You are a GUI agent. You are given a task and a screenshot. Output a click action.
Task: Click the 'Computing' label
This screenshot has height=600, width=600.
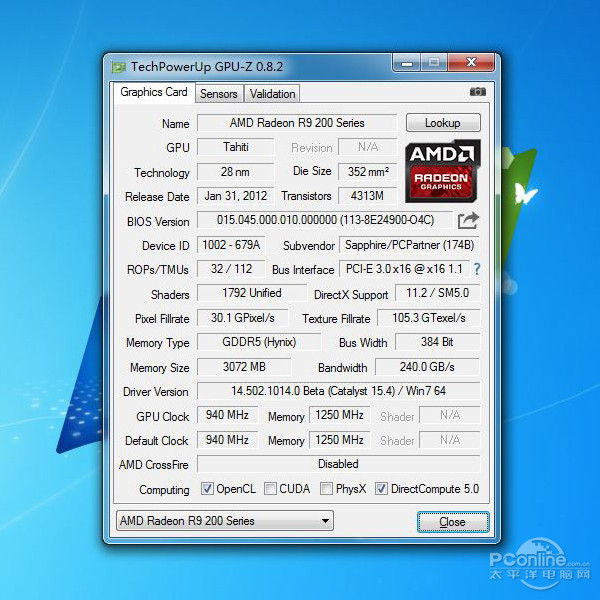164,490
